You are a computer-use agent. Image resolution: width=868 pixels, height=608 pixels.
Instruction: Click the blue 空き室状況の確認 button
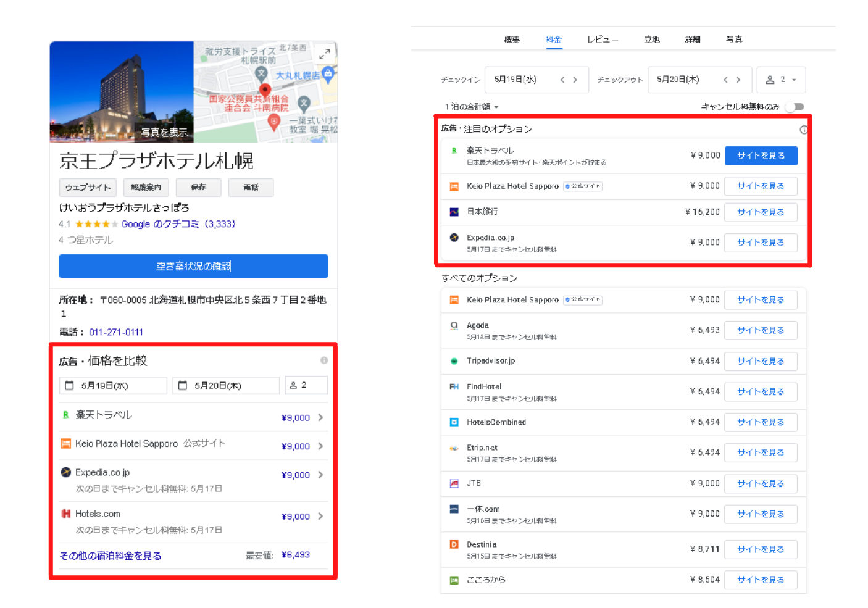point(193,266)
